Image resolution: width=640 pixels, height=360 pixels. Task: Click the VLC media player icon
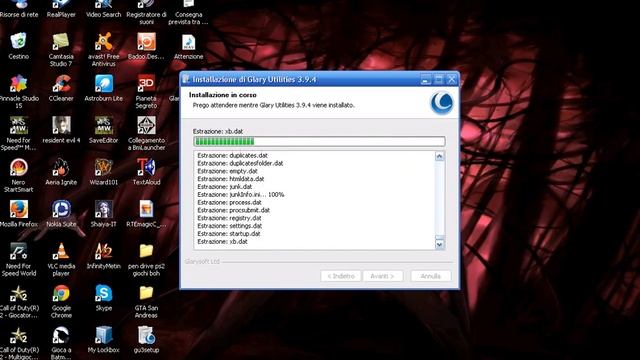61,251
